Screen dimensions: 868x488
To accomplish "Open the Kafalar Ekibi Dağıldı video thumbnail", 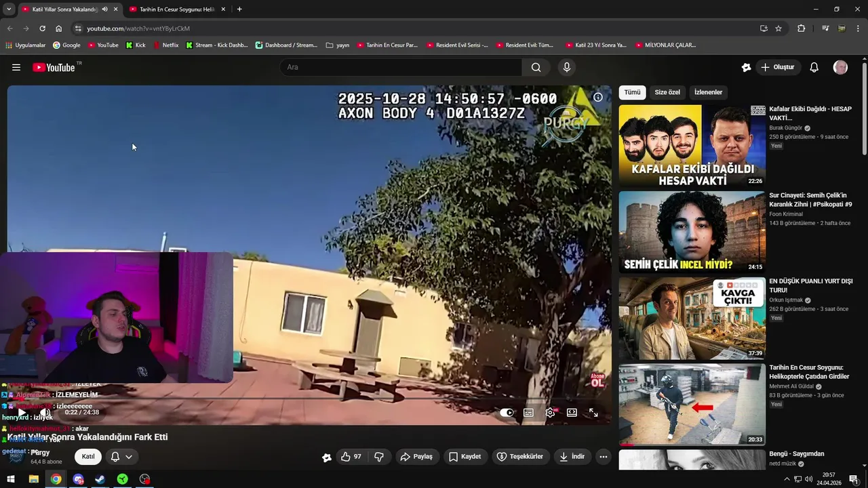I will 692,146.
